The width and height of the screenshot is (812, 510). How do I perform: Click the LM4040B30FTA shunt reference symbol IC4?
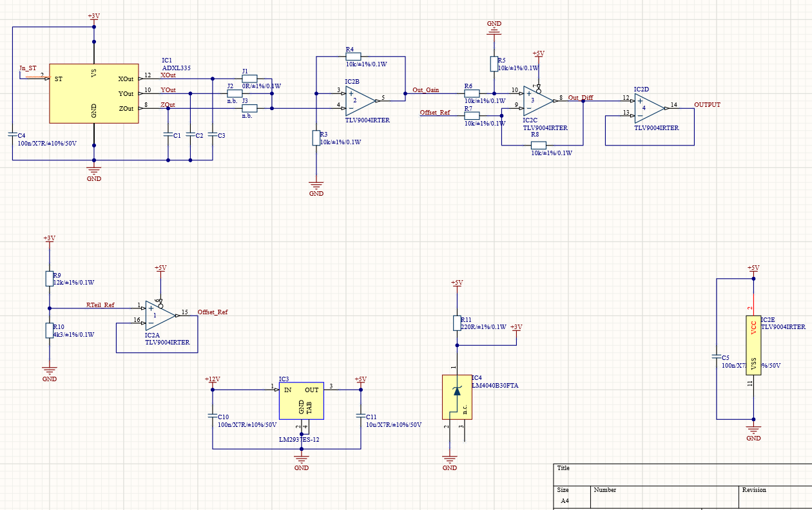click(x=458, y=395)
